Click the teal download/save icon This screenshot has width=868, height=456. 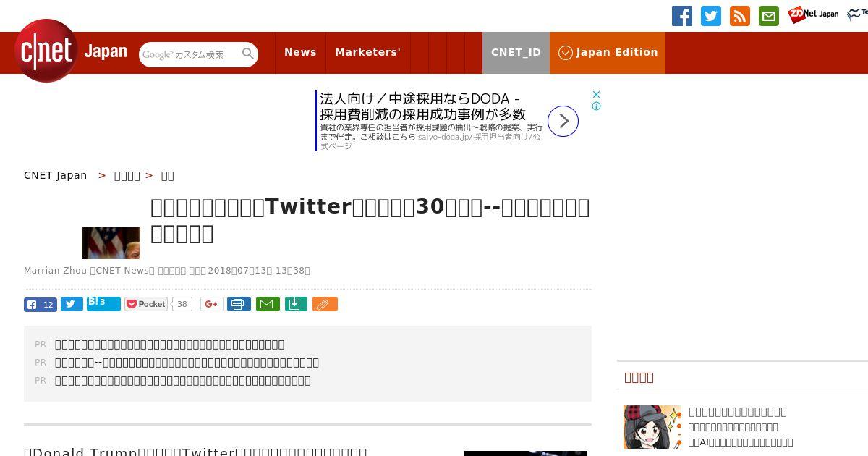[296, 304]
